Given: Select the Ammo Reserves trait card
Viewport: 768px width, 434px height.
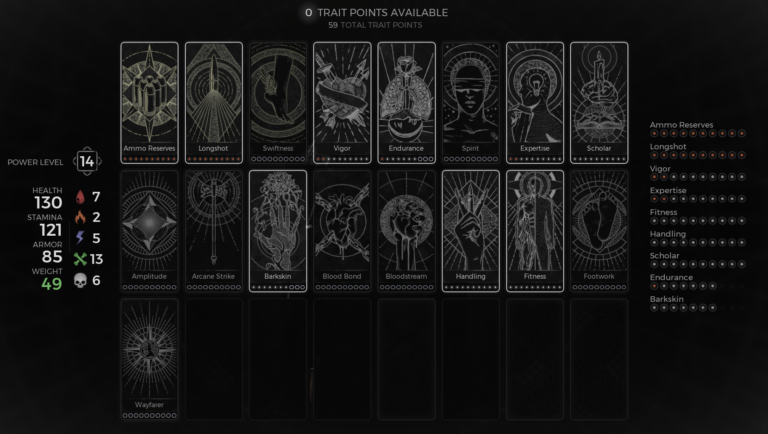Looking at the screenshot, I should (149, 103).
